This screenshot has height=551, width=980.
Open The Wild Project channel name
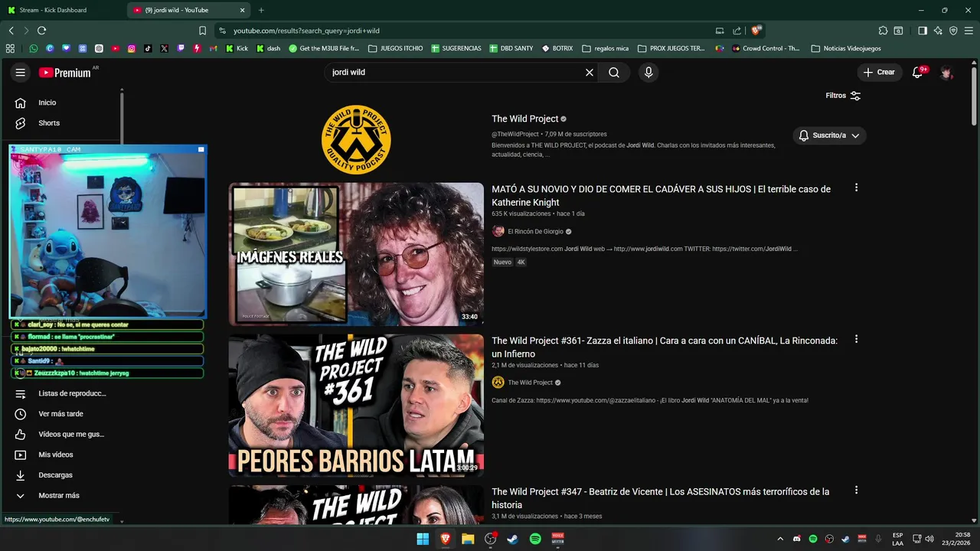click(x=525, y=119)
